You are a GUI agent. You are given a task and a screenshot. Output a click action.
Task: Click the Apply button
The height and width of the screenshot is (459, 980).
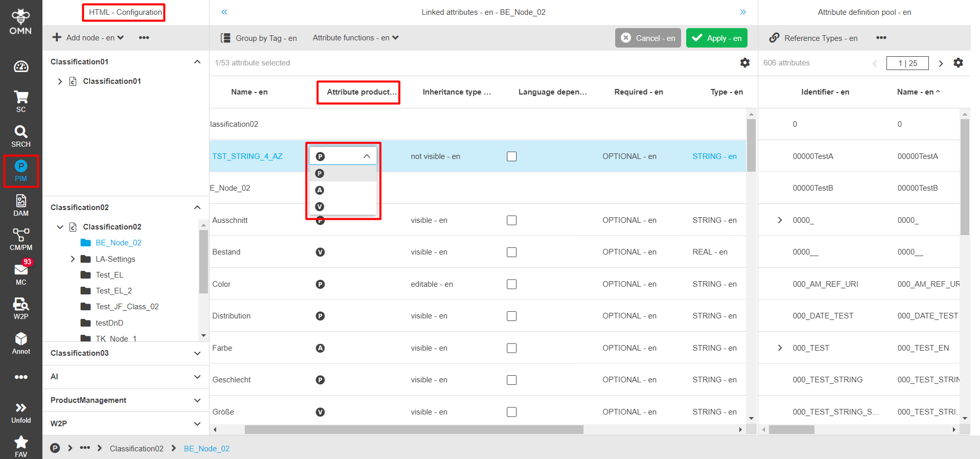(716, 38)
